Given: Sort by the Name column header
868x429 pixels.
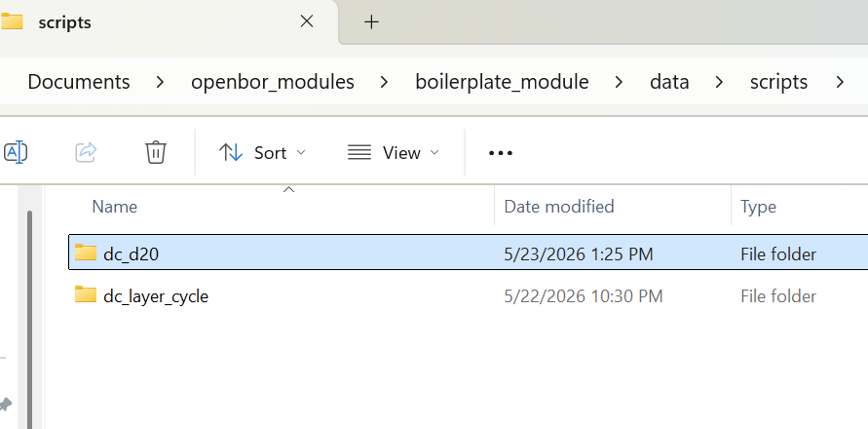Looking at the screenshot, I should pyautogui.click(x=115, y=207).
